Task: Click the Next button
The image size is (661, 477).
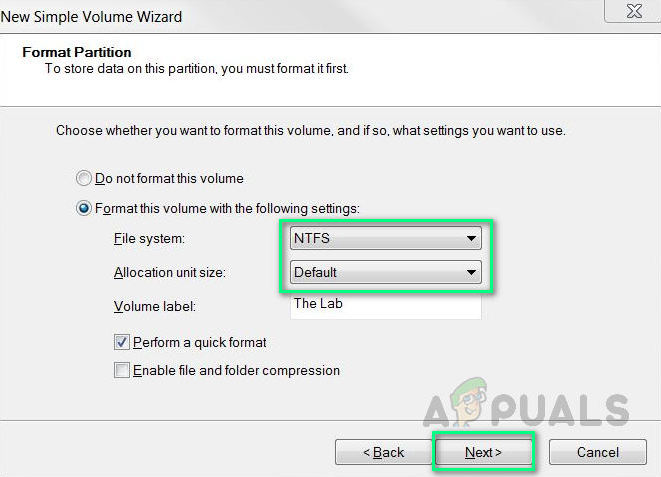Action: click(x=483, y=452)
